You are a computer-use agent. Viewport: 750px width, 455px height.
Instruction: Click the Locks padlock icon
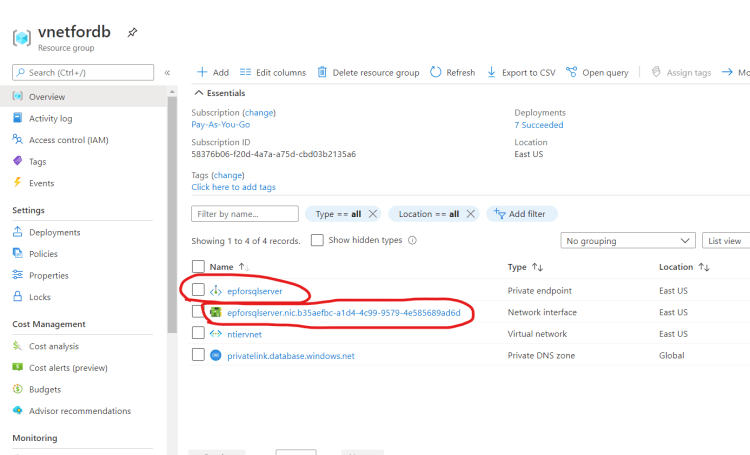pos(18,296)
